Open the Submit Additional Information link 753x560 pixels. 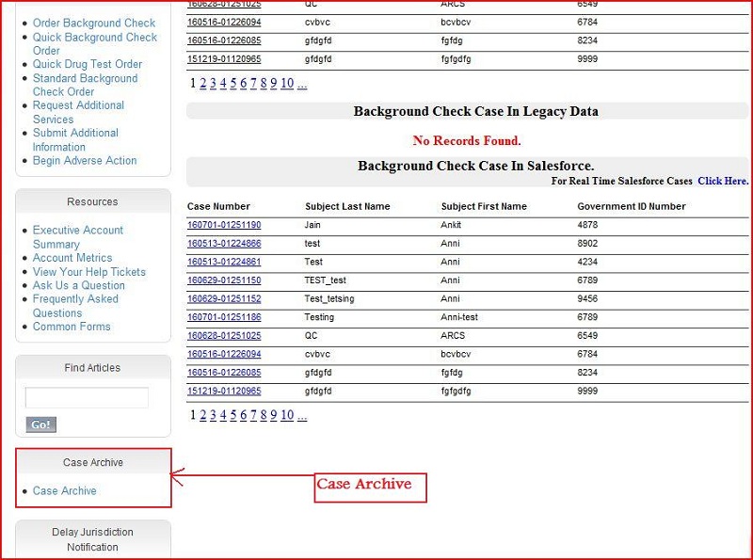pyautogui.click(x=75, y=139)
